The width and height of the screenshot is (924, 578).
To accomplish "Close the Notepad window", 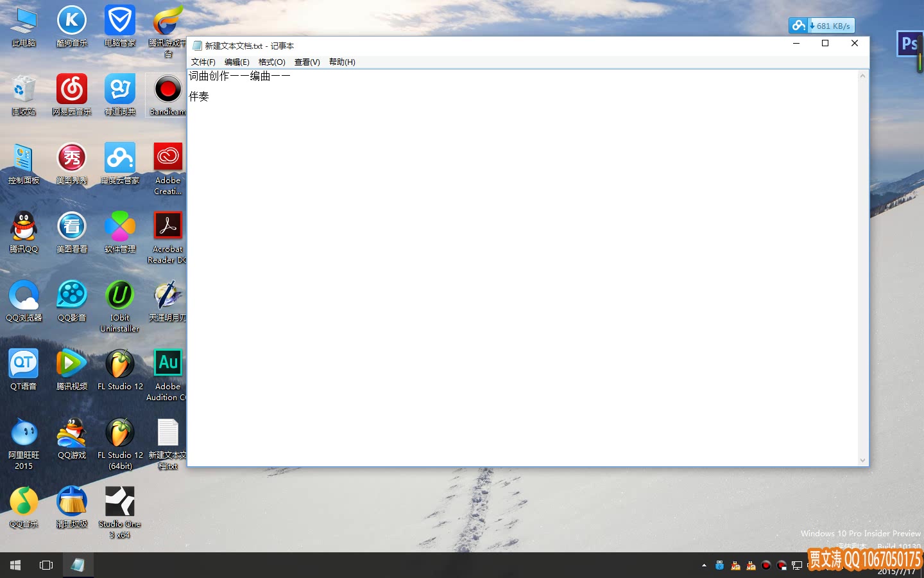I will tap(855, 43).
